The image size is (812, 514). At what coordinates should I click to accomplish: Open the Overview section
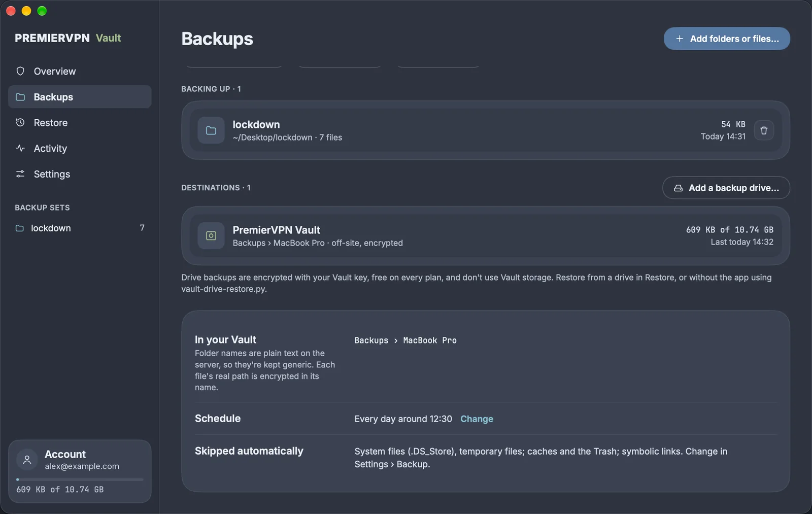[x=80, y=71]
